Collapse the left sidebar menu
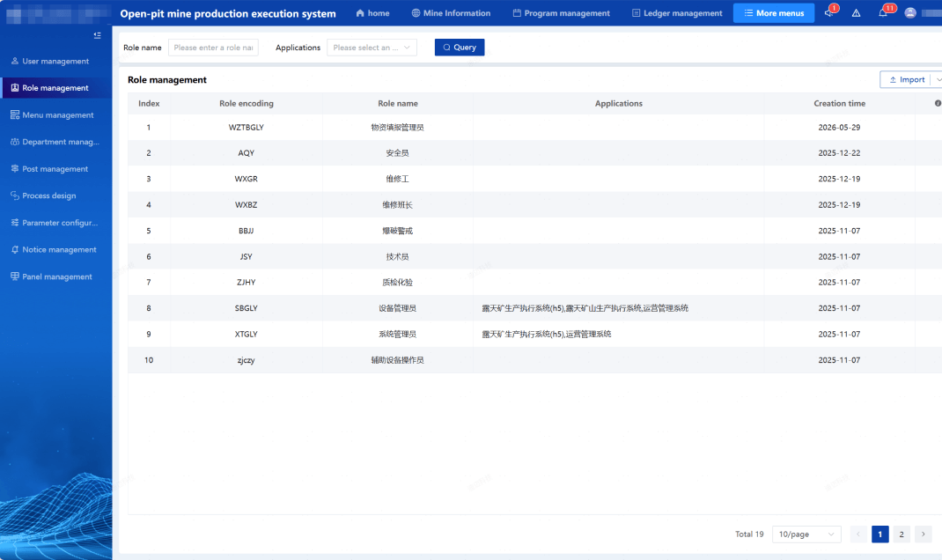The height and width of the screenshot is (560, 942). point(98,35)
